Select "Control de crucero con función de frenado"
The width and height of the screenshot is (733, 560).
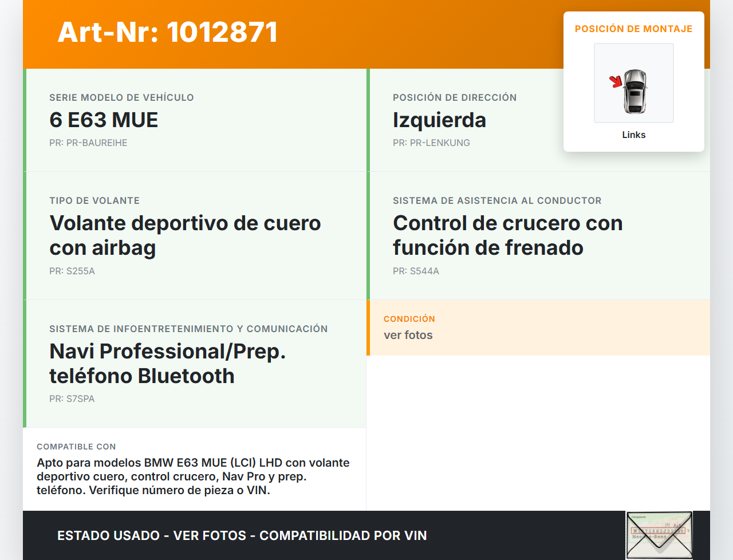pyautogui.click(x=507, y=235)
